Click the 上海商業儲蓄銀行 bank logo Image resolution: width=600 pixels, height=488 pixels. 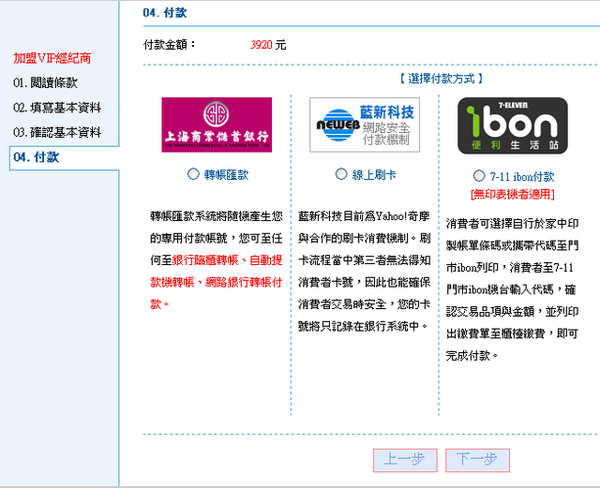pos(217,125)
